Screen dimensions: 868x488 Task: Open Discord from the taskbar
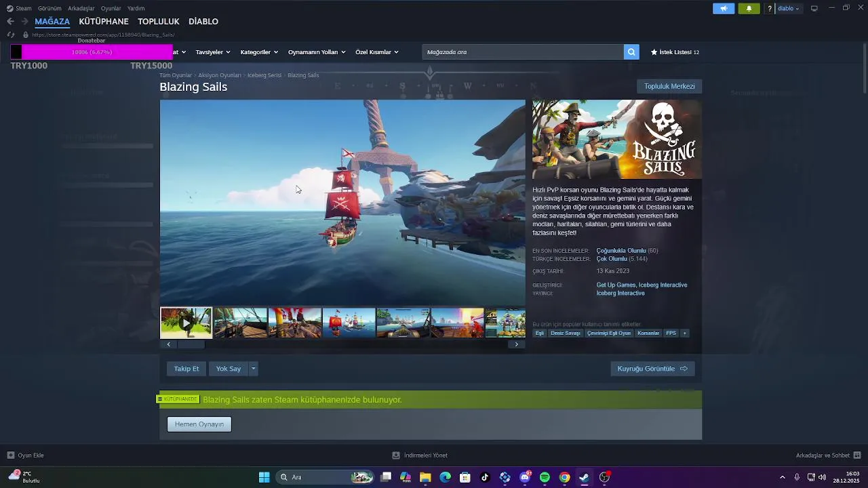[x=525, y=477]
